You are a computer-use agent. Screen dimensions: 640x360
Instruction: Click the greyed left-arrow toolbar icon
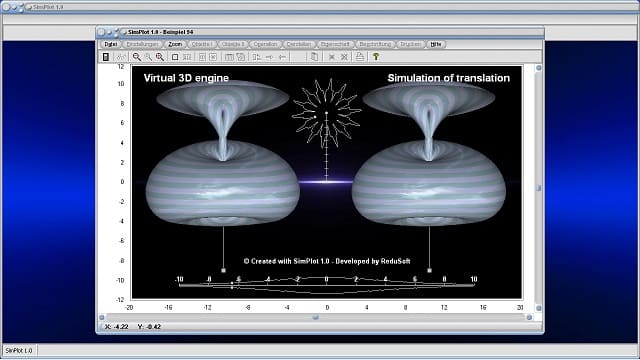tap(282, 57)
